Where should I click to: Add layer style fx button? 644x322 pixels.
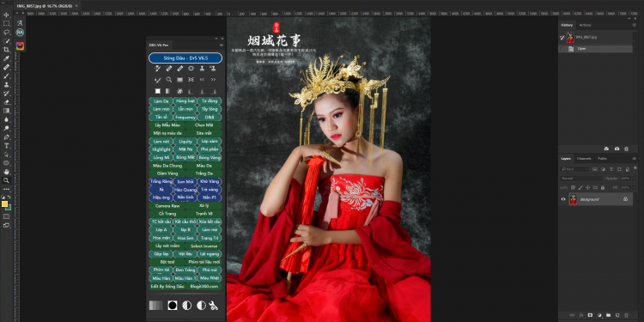(x=581, y=315)
